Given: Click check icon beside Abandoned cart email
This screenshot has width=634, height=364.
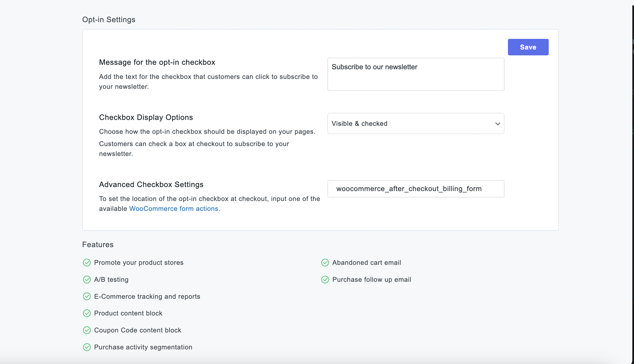Looking at the screenshot, I should pos(325,263).
